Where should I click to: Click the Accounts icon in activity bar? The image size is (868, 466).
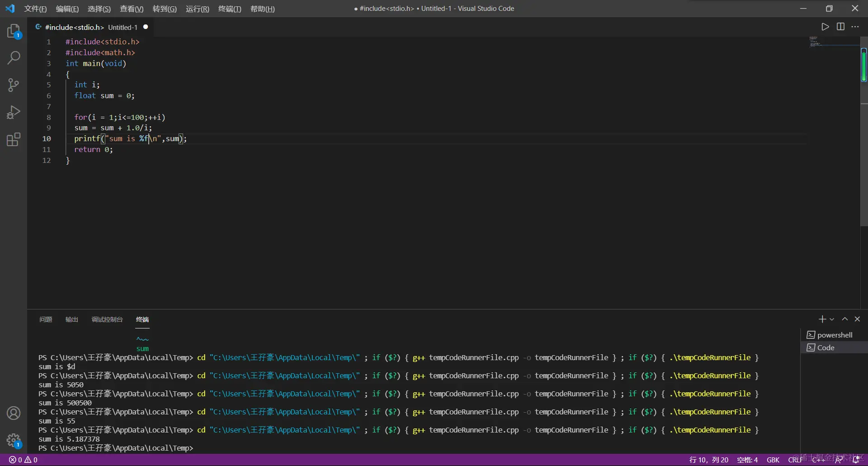[14, 413]
